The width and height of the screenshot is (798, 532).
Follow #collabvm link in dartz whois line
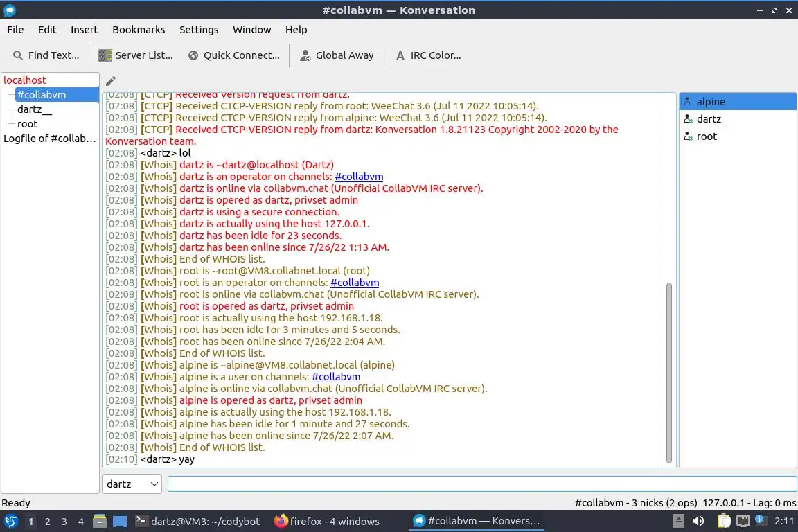[x=359, y=177]
